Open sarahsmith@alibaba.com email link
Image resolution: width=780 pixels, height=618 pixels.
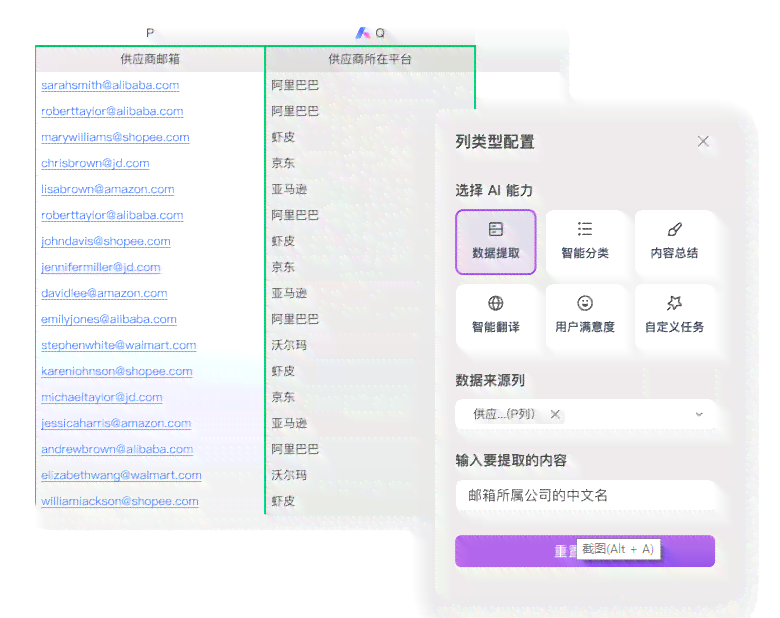[x=110, y=85]
